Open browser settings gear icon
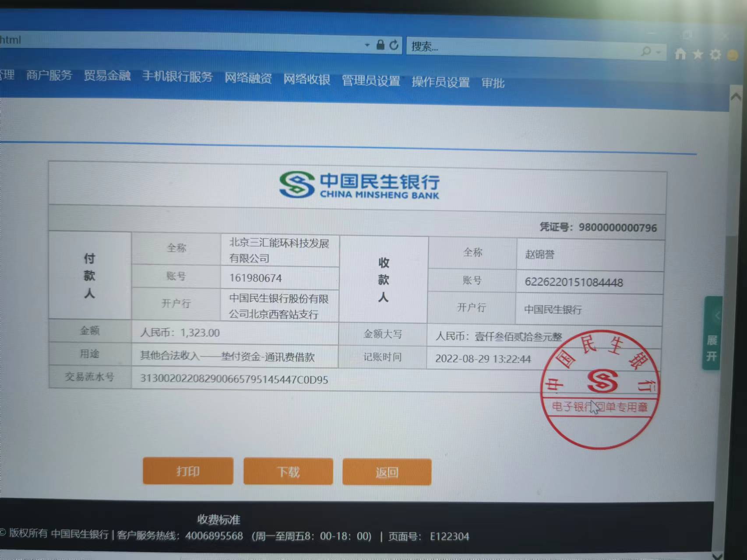This screenshot has width=747, height=560. click(x=715, y=55)
